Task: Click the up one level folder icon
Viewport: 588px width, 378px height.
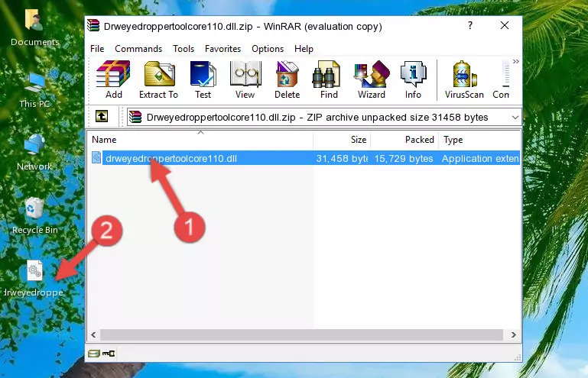Action: pos(102,117)
